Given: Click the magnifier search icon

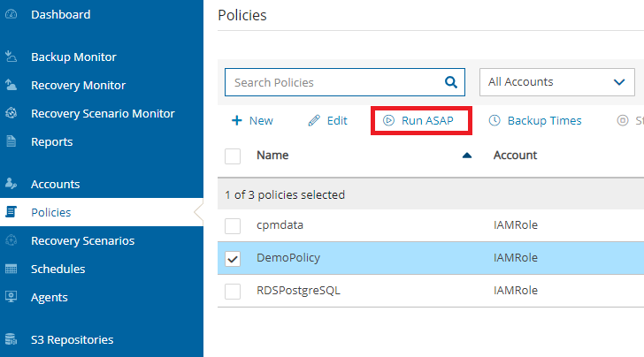Looking at the screenshot, I should pyautogui.click(x=450, y=82).
